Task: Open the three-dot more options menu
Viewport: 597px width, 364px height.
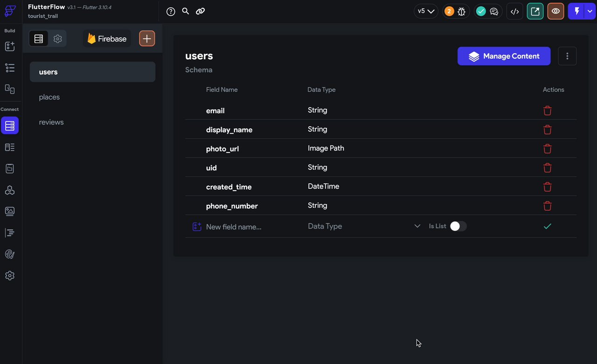Action: pos(567,56)
